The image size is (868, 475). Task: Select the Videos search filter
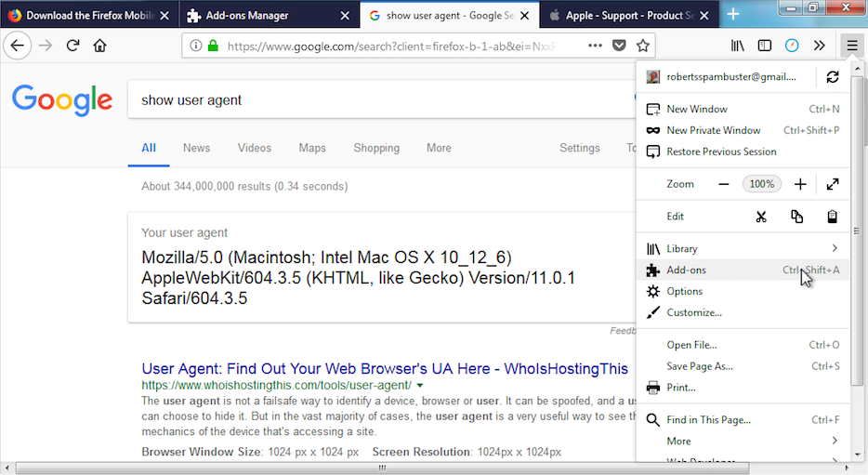255,148
